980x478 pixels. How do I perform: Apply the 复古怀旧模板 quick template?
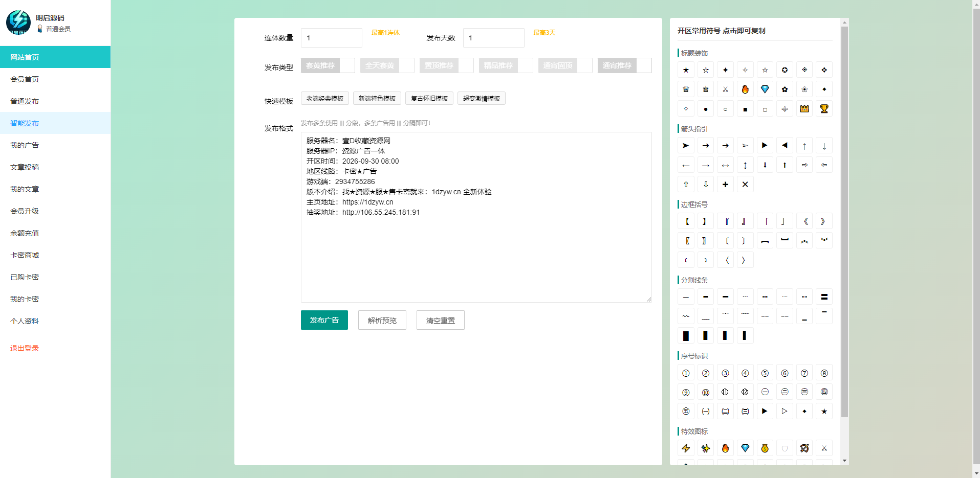click(429, 98)
